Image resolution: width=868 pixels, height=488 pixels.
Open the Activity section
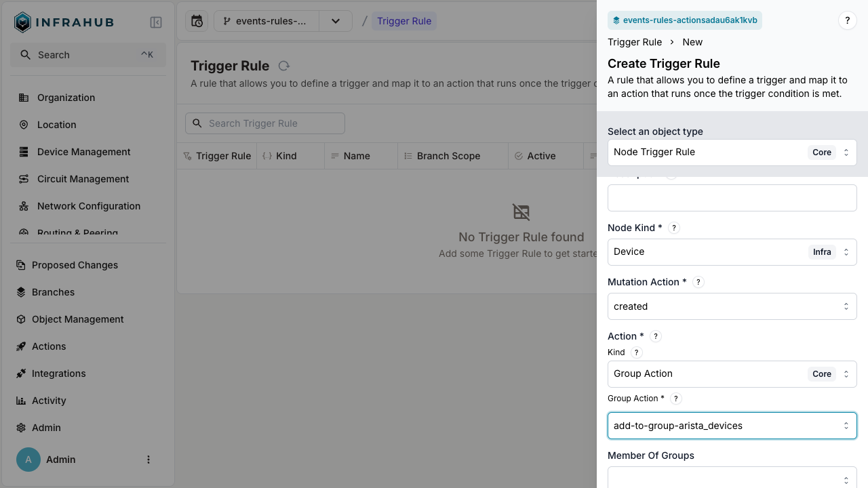pos(49,401)
